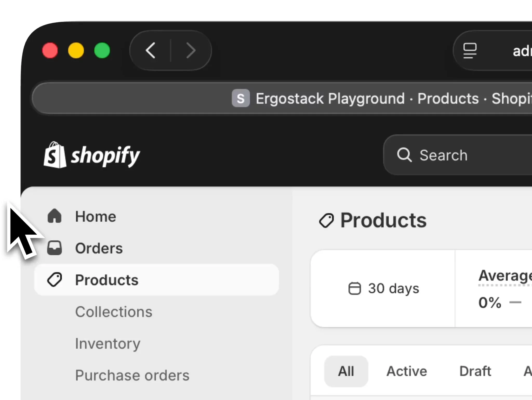Click the Home icon in sidebar
This screenshot has height=400, width=532.
[x=55, y=216]
